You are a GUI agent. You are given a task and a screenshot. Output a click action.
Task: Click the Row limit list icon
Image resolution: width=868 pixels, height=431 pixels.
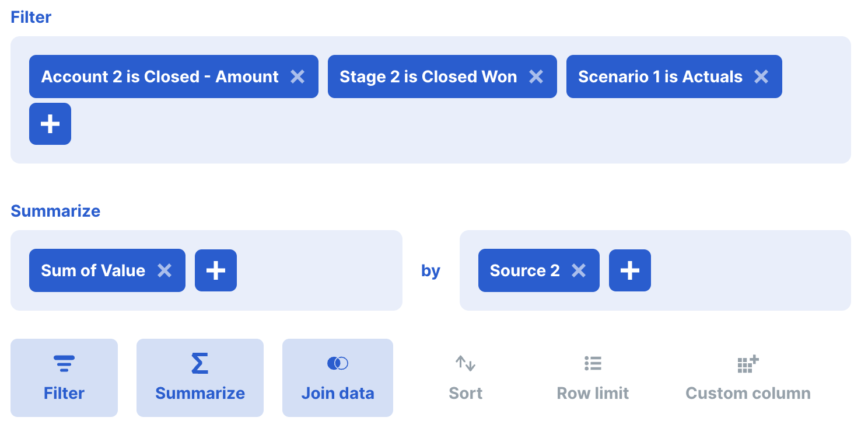tap(592, 362)
